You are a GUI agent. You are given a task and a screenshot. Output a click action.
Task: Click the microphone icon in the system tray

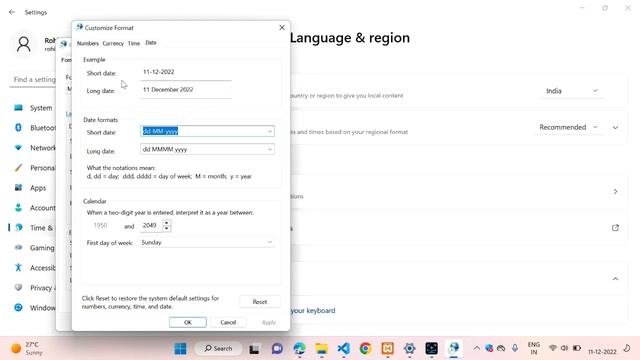pyautogui.click(x=515, y=348)
